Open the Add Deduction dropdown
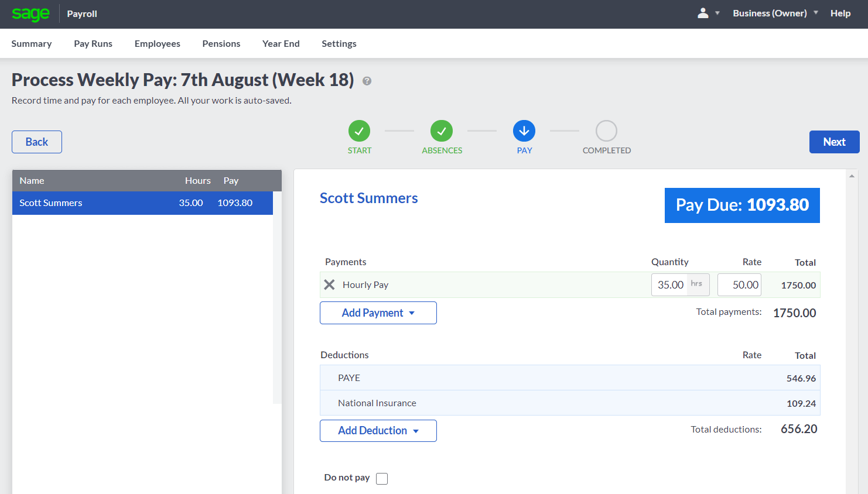The image size is (868, 494). 378,430
